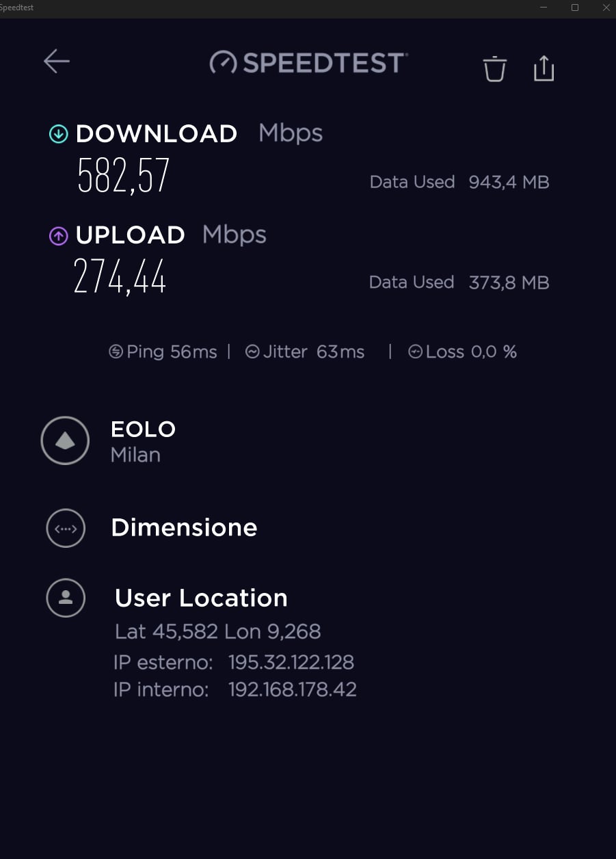This screenshot has height=859, width=616.
Task: Open the share icon
Action: point(544,68)
